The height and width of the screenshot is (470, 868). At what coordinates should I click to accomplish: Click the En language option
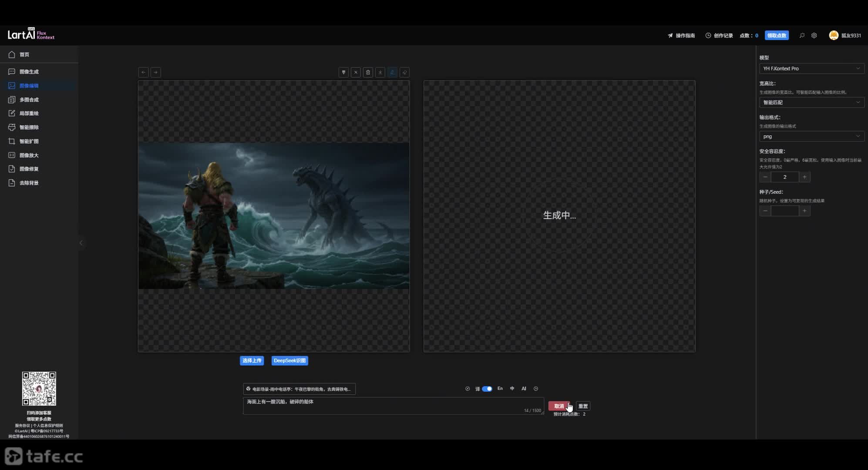point(500,389)
